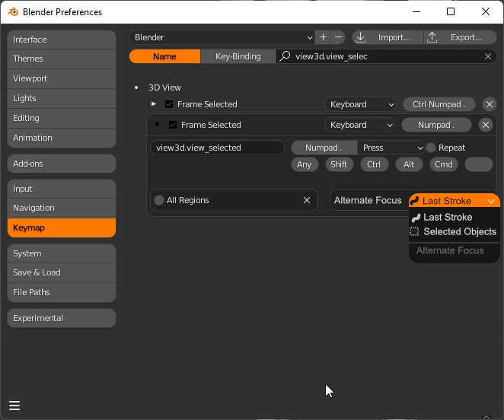Disable the expanded Frame Selected checkbox
This screenshot has height=420, width=504.
173,125
